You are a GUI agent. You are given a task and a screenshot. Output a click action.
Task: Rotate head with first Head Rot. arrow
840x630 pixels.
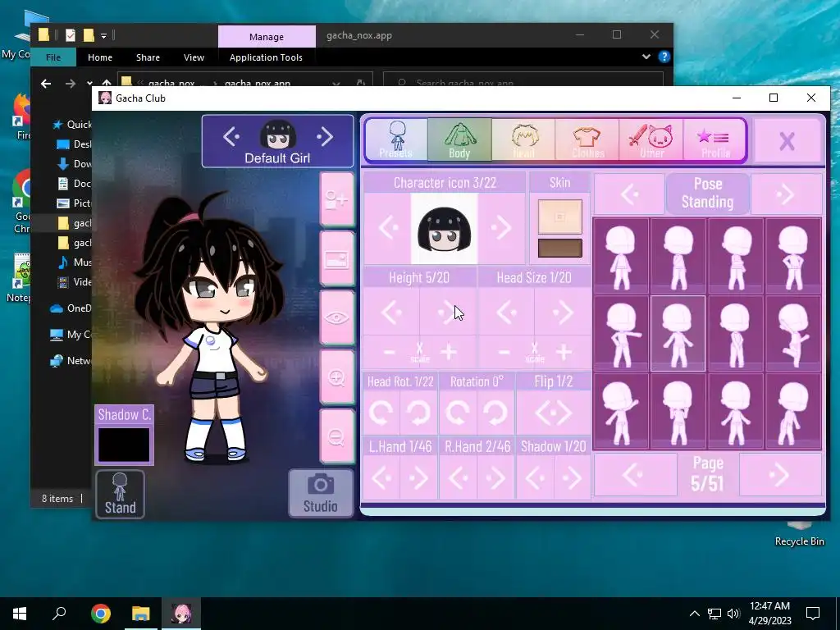pyautogui.click(x=381, y=413)
